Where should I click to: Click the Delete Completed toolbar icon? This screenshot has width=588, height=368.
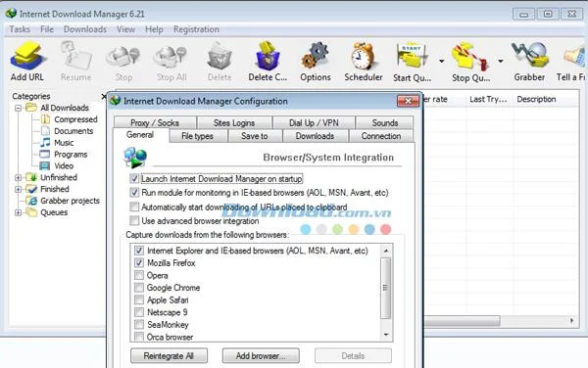click(268, 56)
